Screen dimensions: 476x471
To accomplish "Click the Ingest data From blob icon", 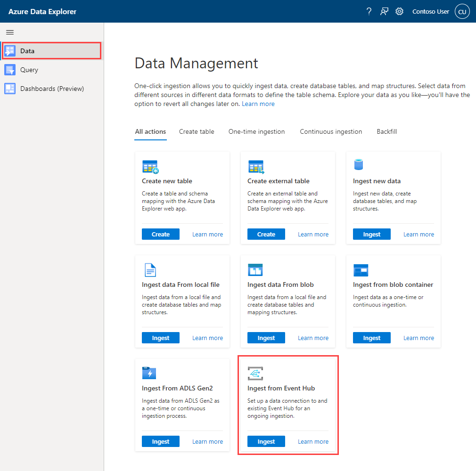I will click(x=255, y=269).
